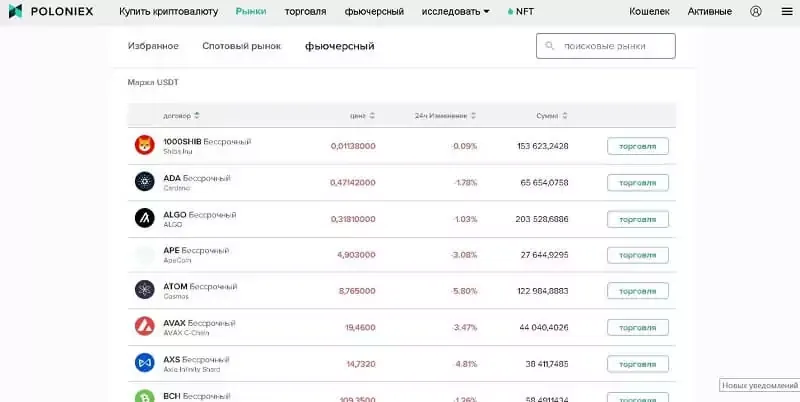Click the volume 122 984,8883
The height and width of the screenshot is (402, 800).
[543, 291]
